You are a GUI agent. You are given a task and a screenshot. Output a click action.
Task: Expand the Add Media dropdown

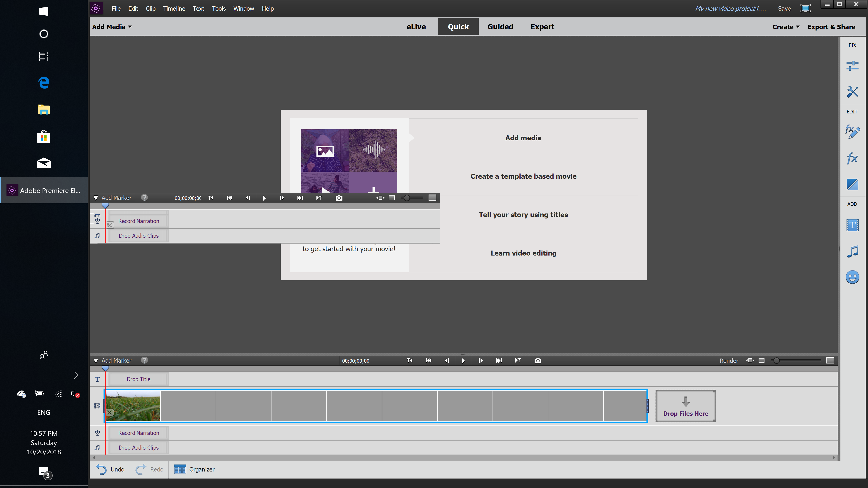coord(112,27)
